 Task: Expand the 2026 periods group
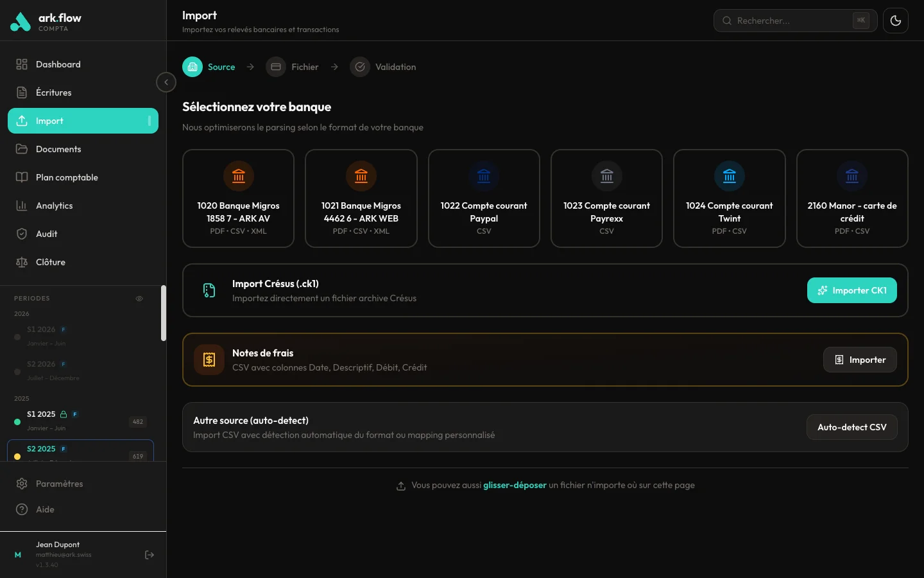[22, 313]
